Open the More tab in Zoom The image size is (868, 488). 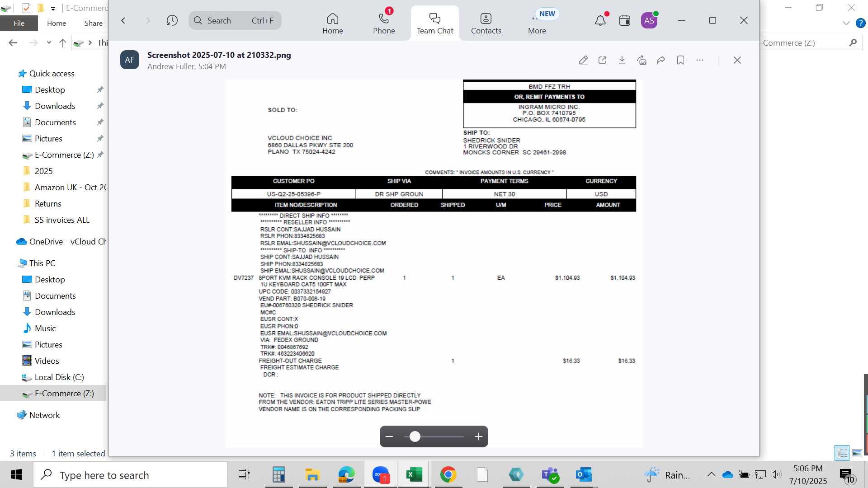[537, 23]
